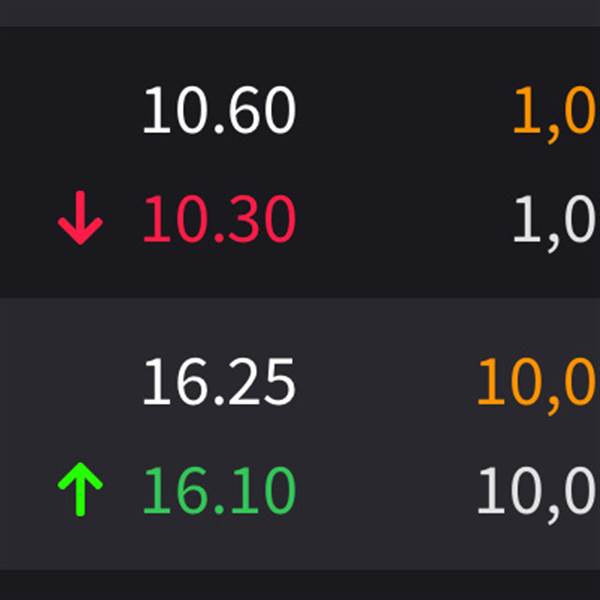
Task: Click white quantity beside the 16.10 price
Action: point(539,491)
